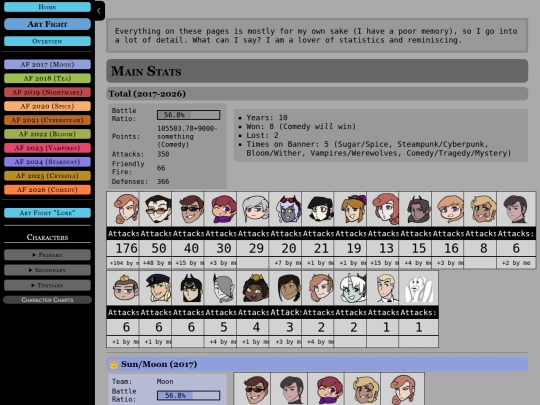Image resolution: width=540 pixels, height=405 pixels.
Task: Open the Character Charts page
Action: click(x=48, y=300)
